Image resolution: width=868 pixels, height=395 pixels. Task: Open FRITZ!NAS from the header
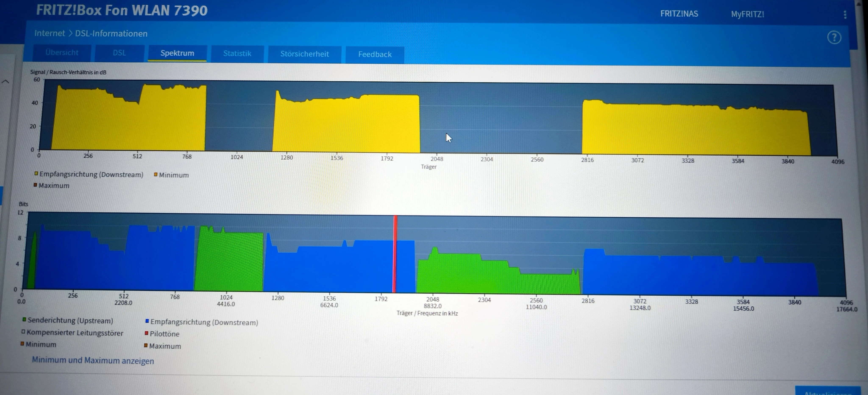pos(679,14)
